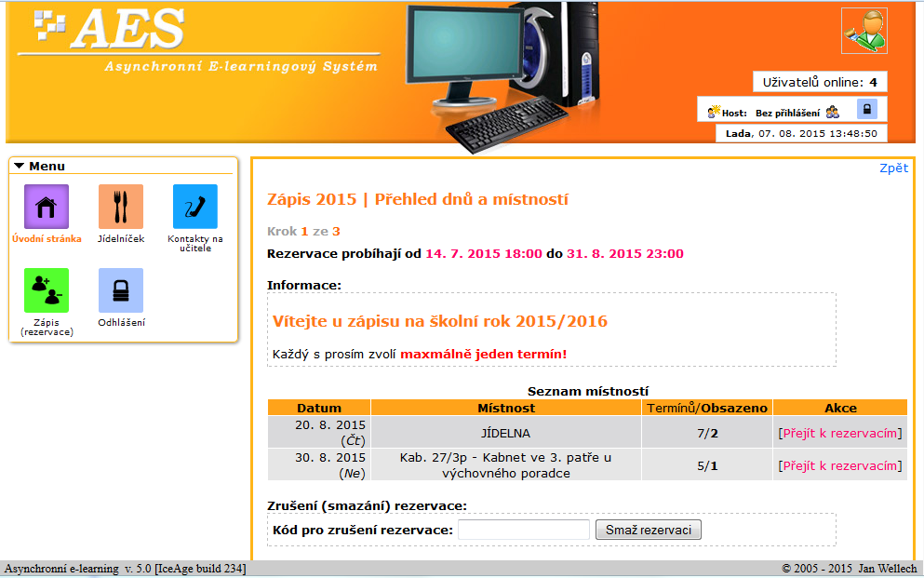The image size is (924, 578).
Task: Click the blue lock login icon in header
Action: (x=867, y=109)
